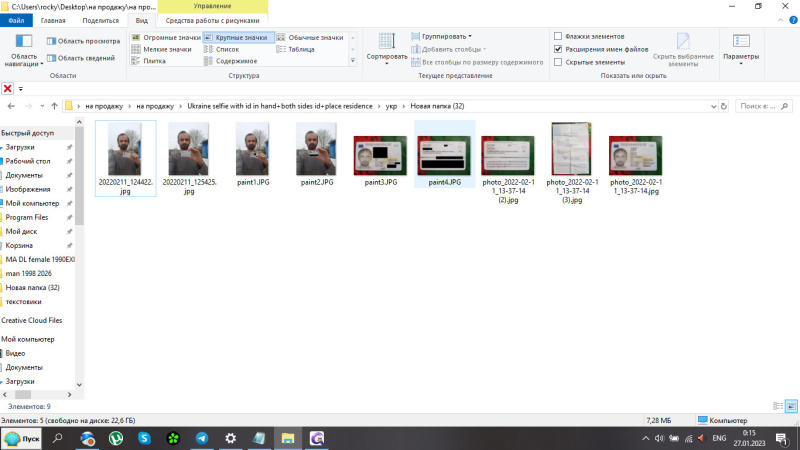This screenshot has height=450, width=800.
Task: Enable Скрытые элементы checkbox
Action: pyautogui.click(x=558, y=62)
